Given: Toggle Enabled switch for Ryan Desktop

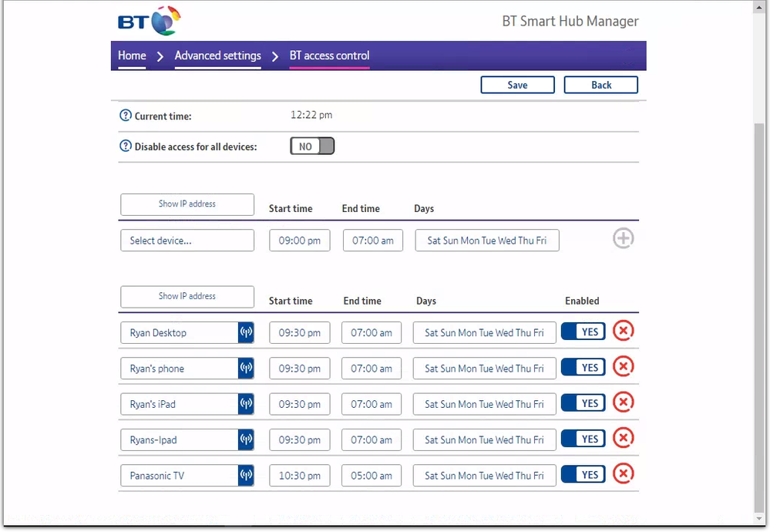Looking at the screenshot, I should click(583, 332).
